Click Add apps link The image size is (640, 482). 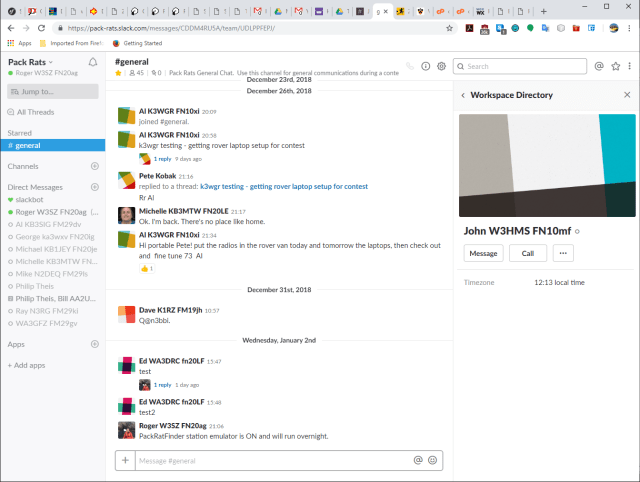(x=27, y=365)
